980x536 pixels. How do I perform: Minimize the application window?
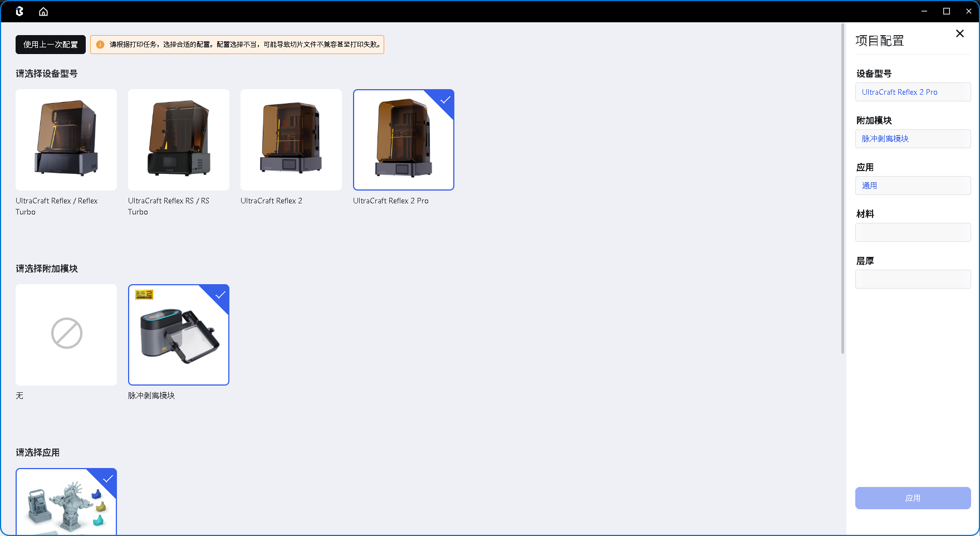[924, 11]
